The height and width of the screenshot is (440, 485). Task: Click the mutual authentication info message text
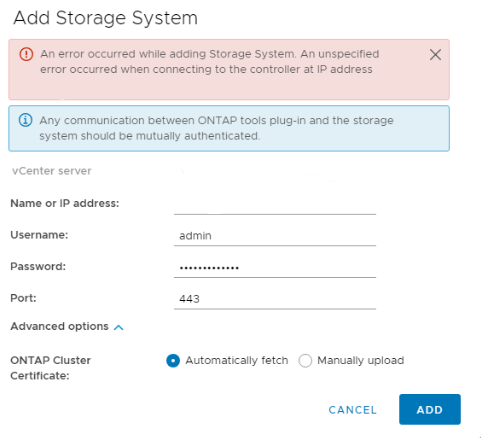point(216,128)
